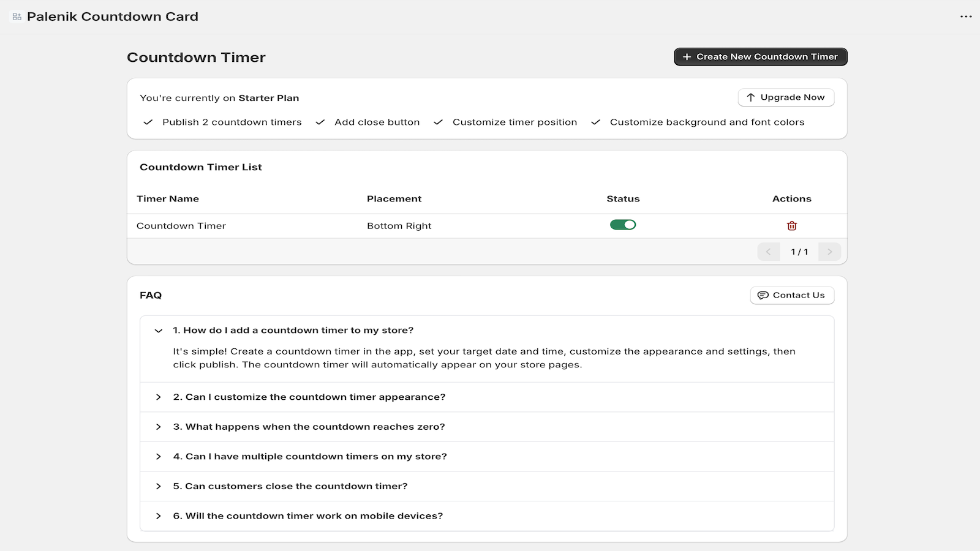Viewport: 980px width, 551px height.
Task: Select the Countdown Timer row in the list
Action: point(181,225)
